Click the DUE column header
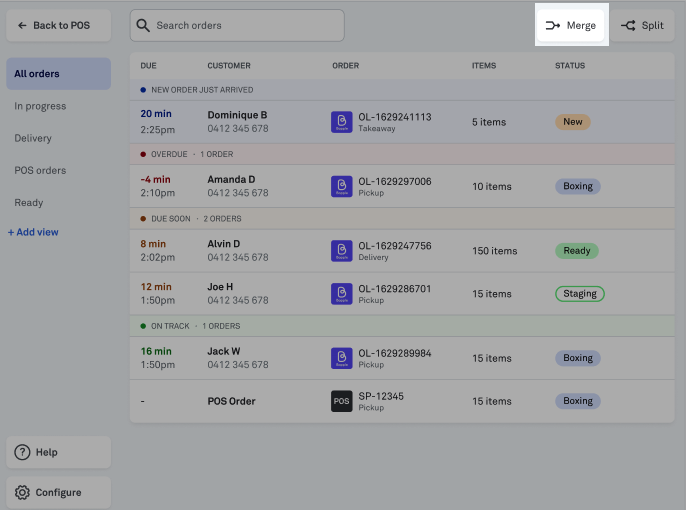 coord(148,66)
